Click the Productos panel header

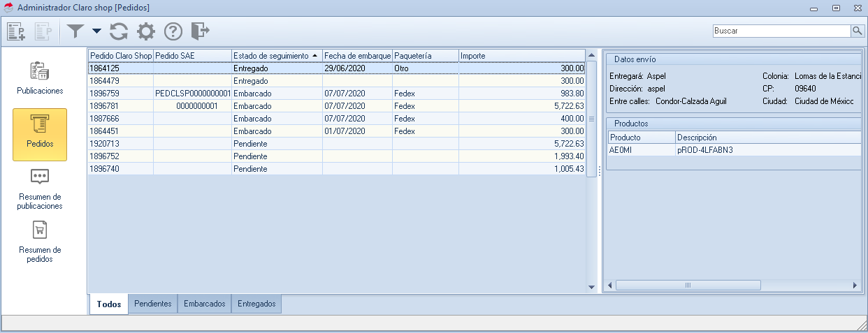(x=733, y=124)
